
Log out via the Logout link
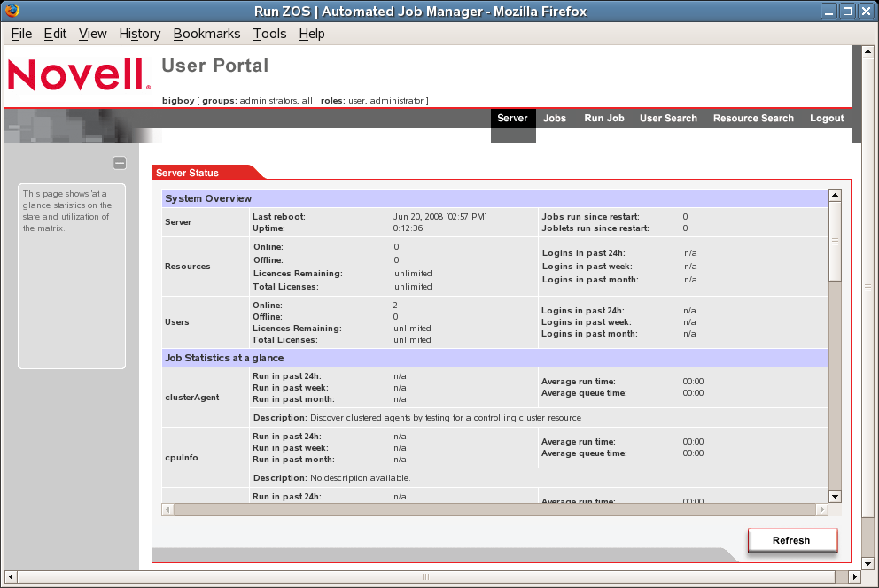coord(827,119)
